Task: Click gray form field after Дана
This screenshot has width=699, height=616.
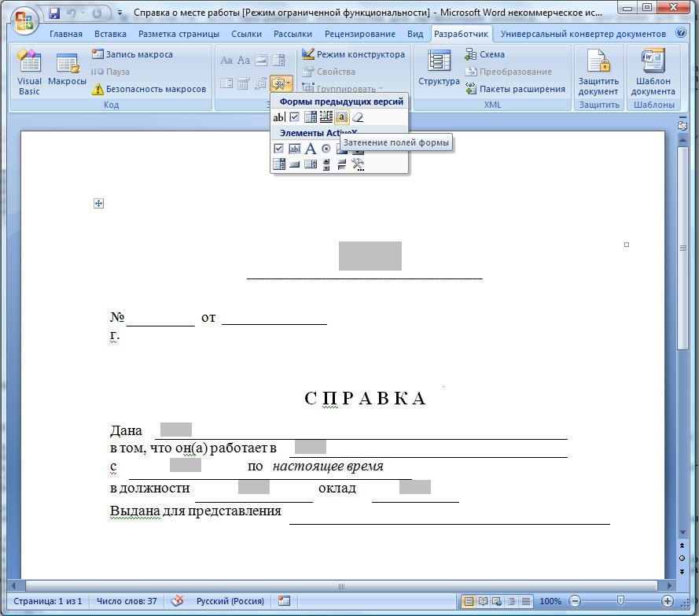Action: [x=176, y=430]
